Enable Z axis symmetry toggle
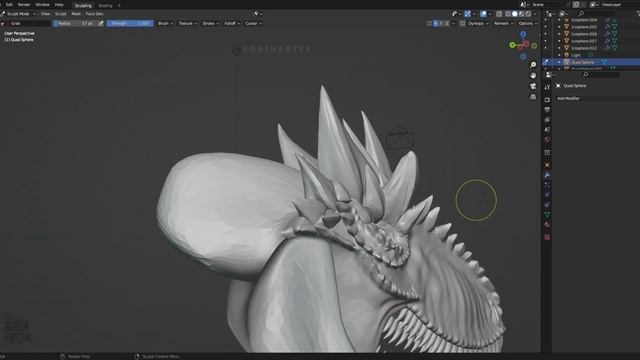 pos(447,23)
